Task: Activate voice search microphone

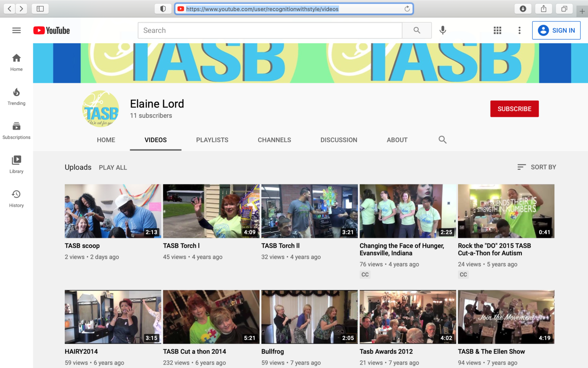Action: [x=443, y=30]
